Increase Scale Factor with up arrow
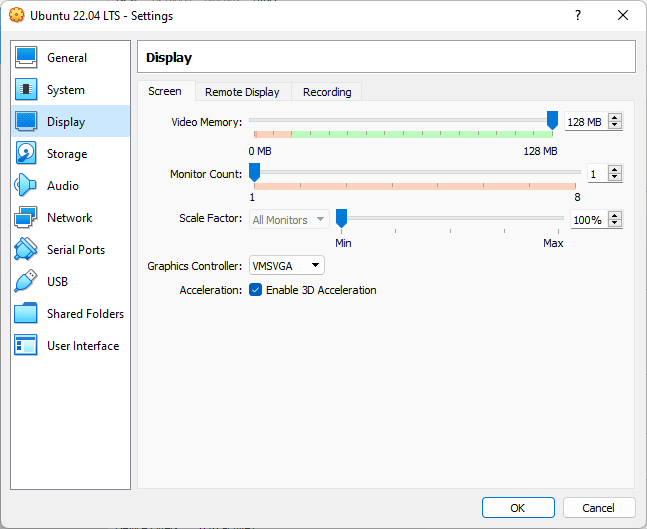Screen dimensions: 647x529 coord(615,215)
